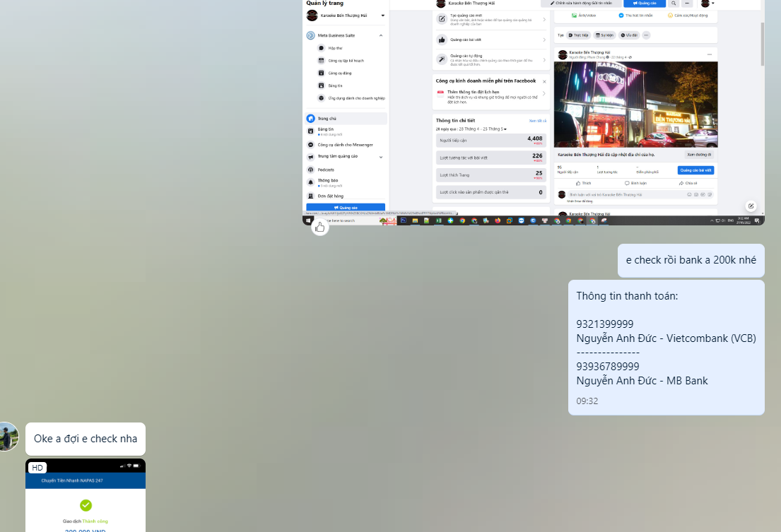
Task: Click the HD badge on transfer image
Action: pos(37,468)
